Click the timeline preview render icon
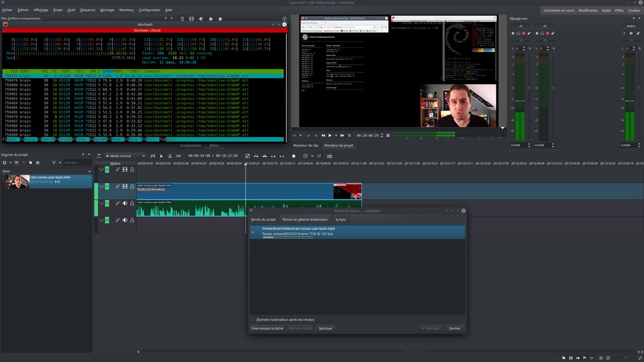644x362 pixels. pos(305,156)
